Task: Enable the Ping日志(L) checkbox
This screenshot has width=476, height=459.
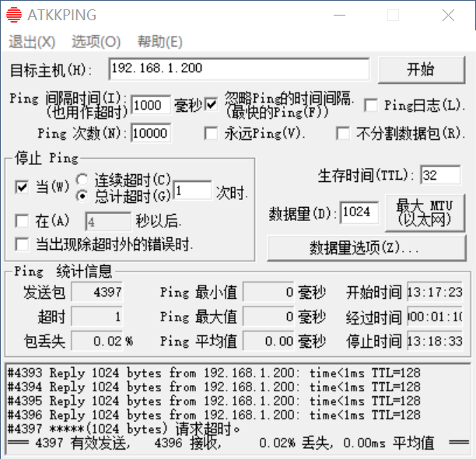Action: click(371, 105)
